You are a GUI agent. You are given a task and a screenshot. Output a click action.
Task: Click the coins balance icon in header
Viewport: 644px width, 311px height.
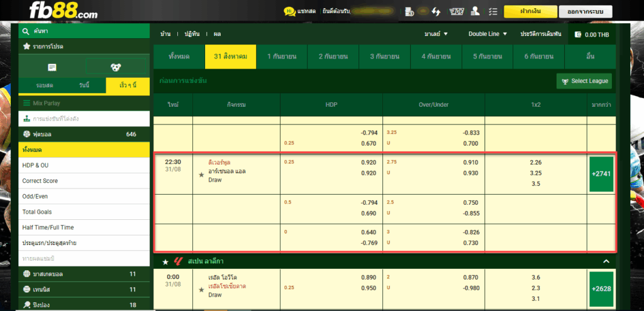[409, 11]
